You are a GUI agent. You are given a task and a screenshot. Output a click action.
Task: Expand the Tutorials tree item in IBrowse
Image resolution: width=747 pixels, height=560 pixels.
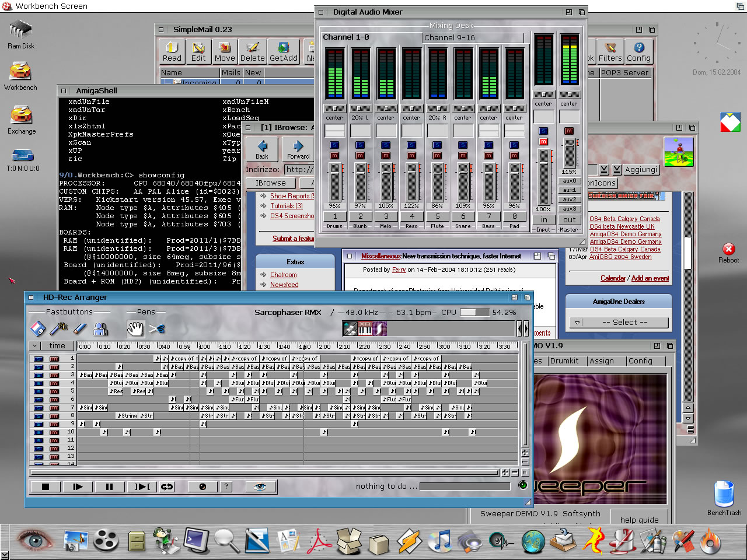264,206
